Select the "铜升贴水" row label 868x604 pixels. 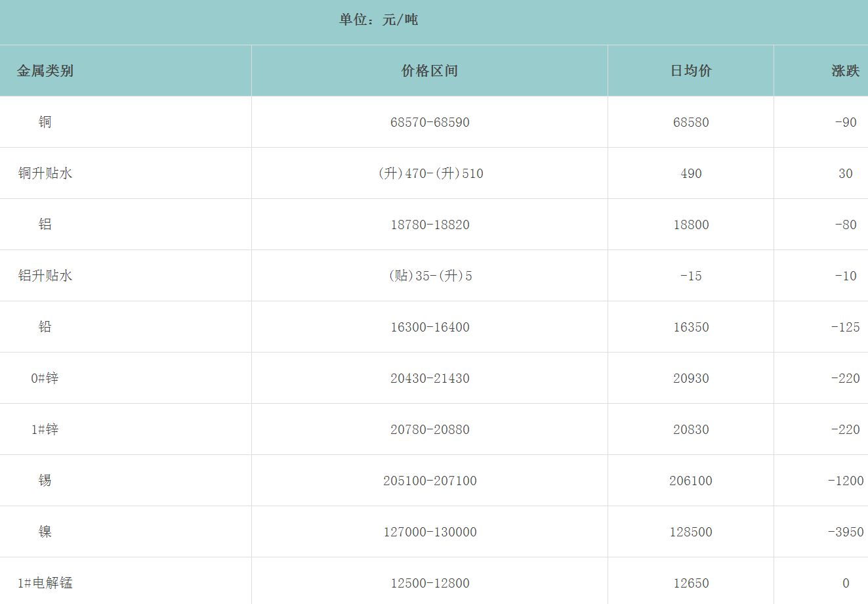point(45,173)
